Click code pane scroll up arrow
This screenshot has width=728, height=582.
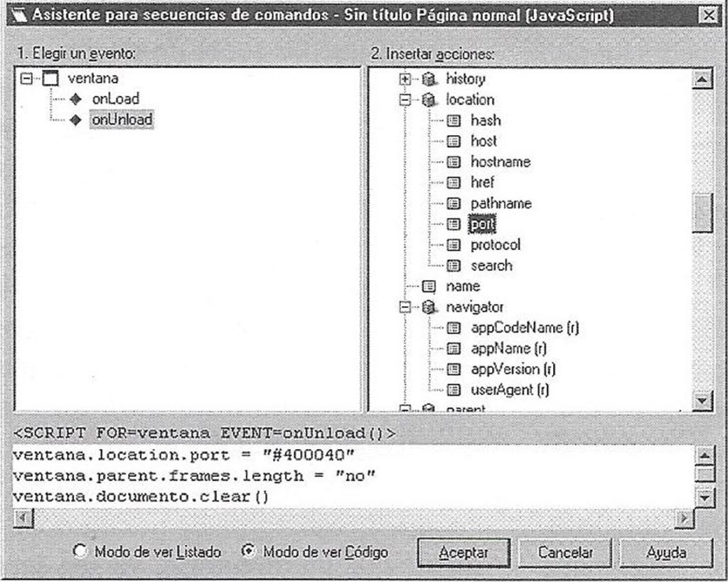705,456
